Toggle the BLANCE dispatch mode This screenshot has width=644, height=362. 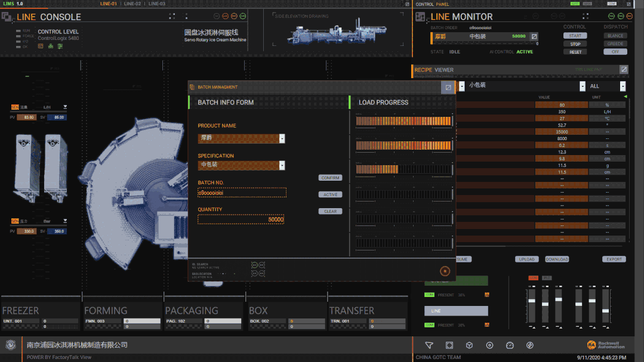click(615, 36)
